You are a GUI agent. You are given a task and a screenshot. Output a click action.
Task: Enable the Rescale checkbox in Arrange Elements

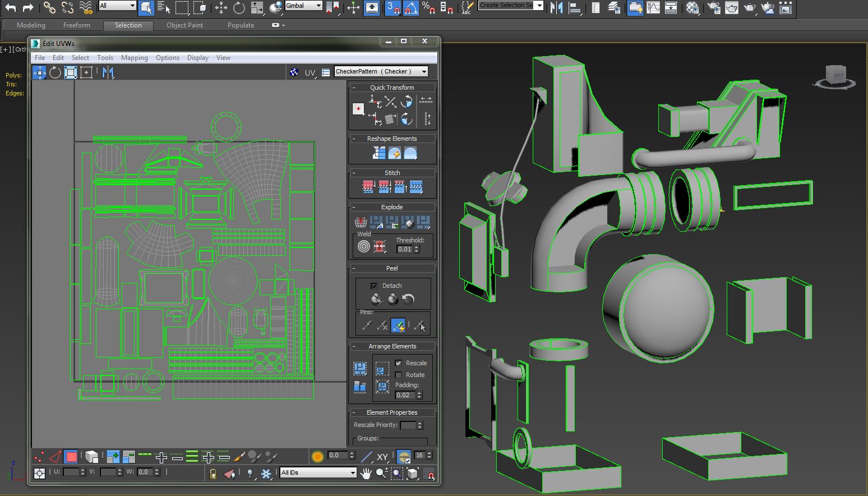click(398, 363)
